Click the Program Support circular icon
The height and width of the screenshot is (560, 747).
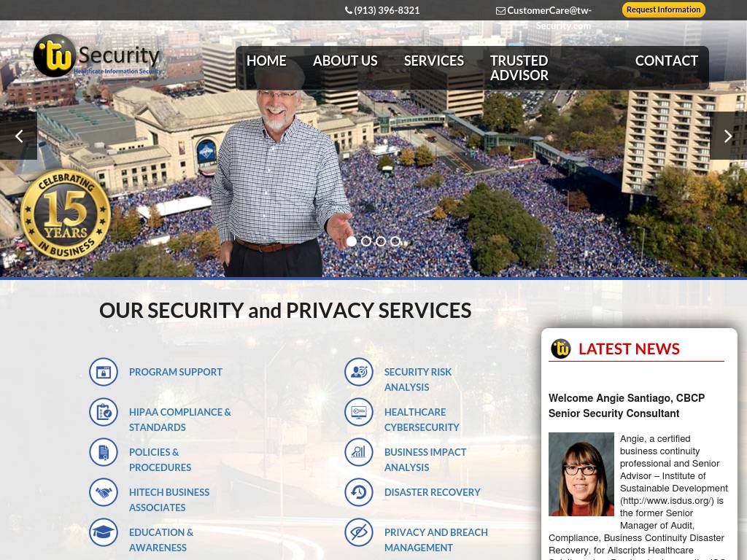click(x=104, y=372)
